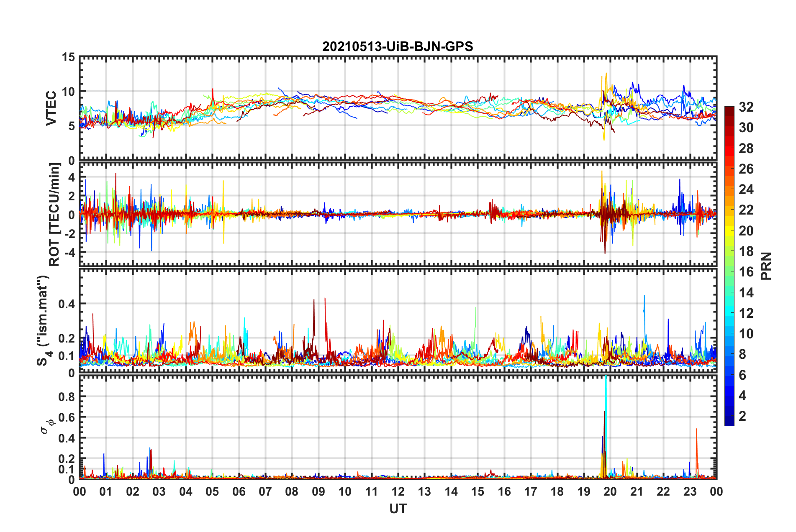Click x-axis tick label 12

point(398,491)
